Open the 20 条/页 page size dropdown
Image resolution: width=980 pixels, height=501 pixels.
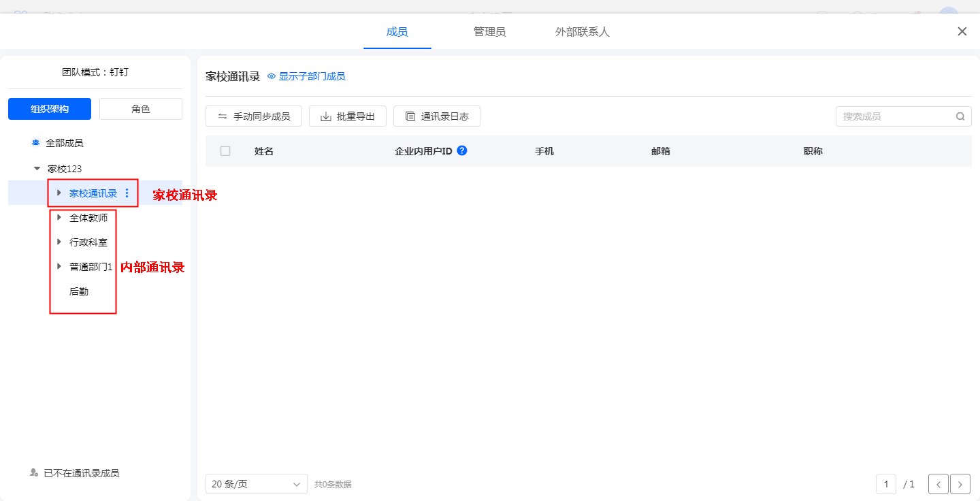[x=256, y=484]
